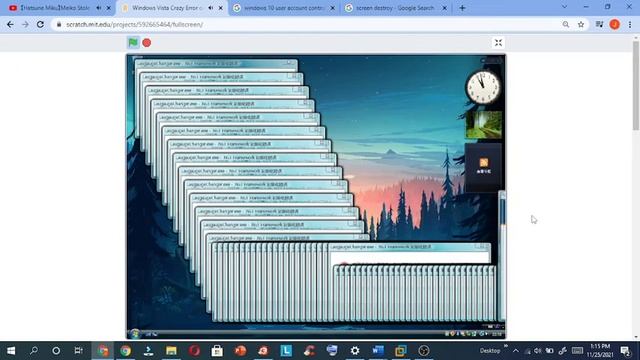
Task: View site information via the lock icon
Action: click(x=59, y=24)
